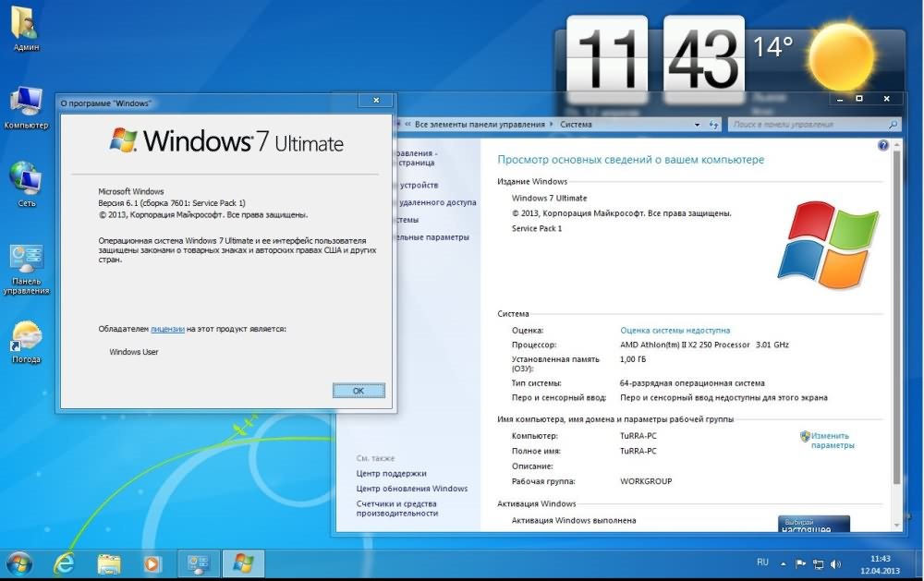Open the лицензии license link
The height and width of the screenshot is (581, 924).
pos(167,328)
